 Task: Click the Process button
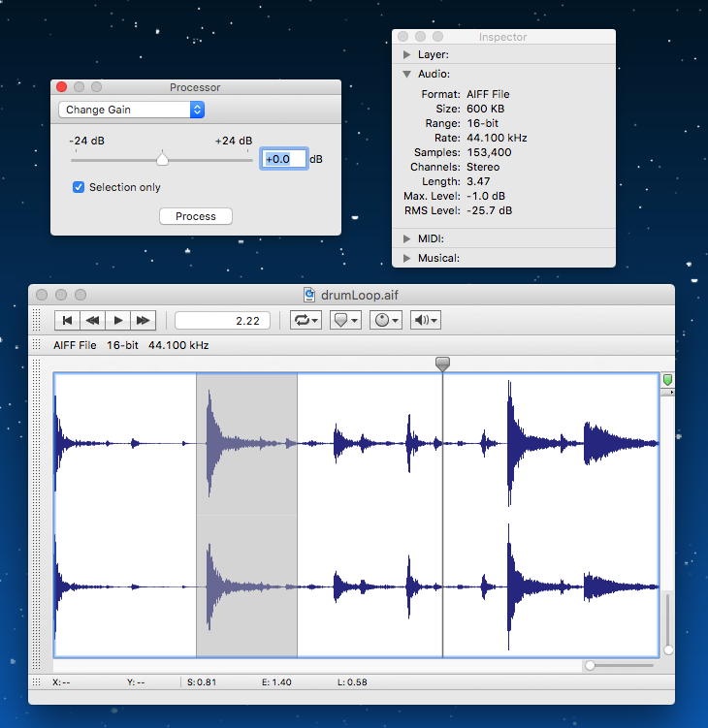point(195,216)
